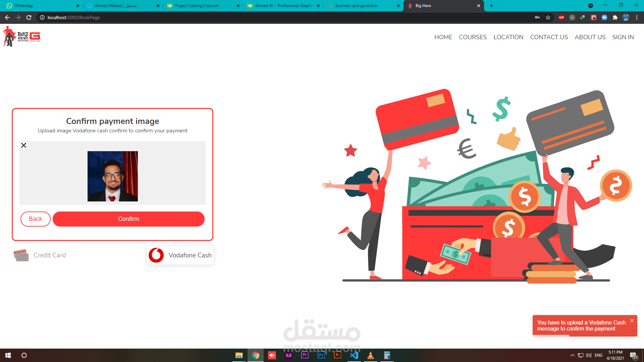Screen dimensions: 644x362
Task: Click the uploaded photo thumbnail
Action: click(x=112, y=176)
